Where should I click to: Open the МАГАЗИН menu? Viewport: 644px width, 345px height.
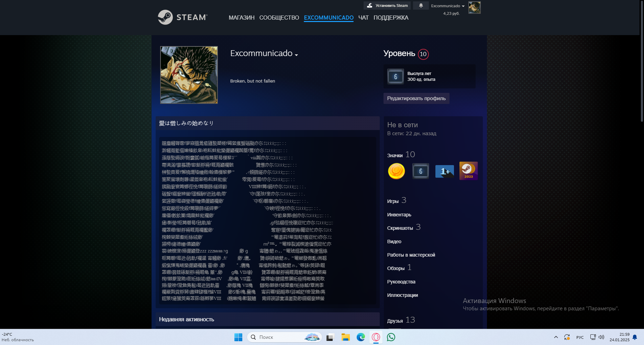pyautogui.click(x=242, y=18)
